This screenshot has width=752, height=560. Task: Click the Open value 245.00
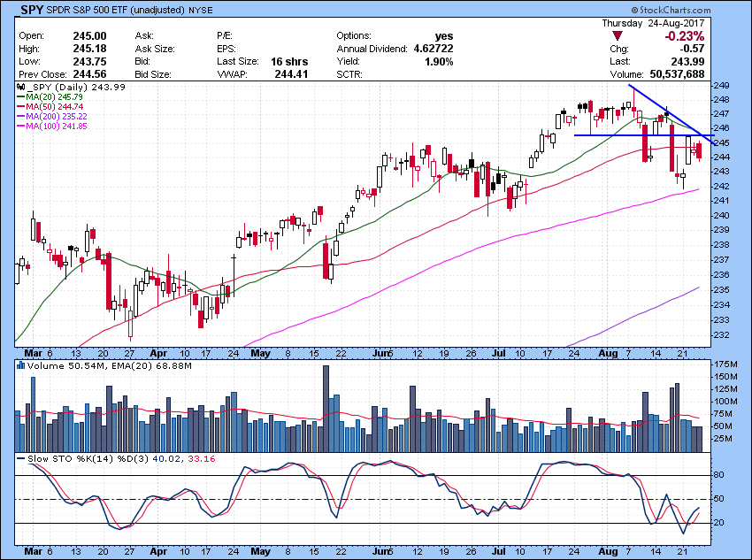[x=89, y=36]
